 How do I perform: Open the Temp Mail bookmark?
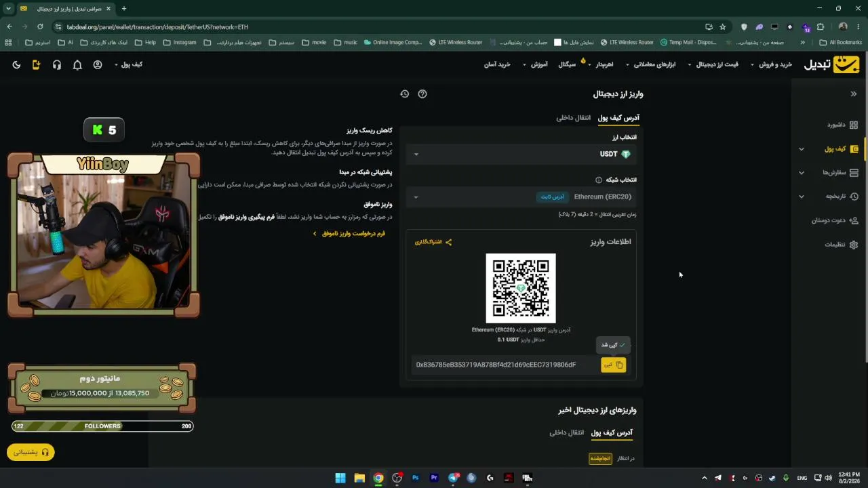click(687, 43)
